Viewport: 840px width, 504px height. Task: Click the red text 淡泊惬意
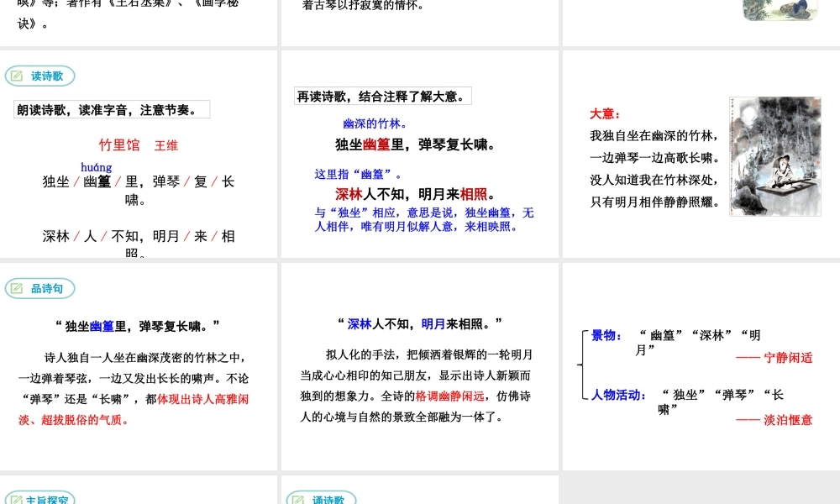(x=788, y=421)
